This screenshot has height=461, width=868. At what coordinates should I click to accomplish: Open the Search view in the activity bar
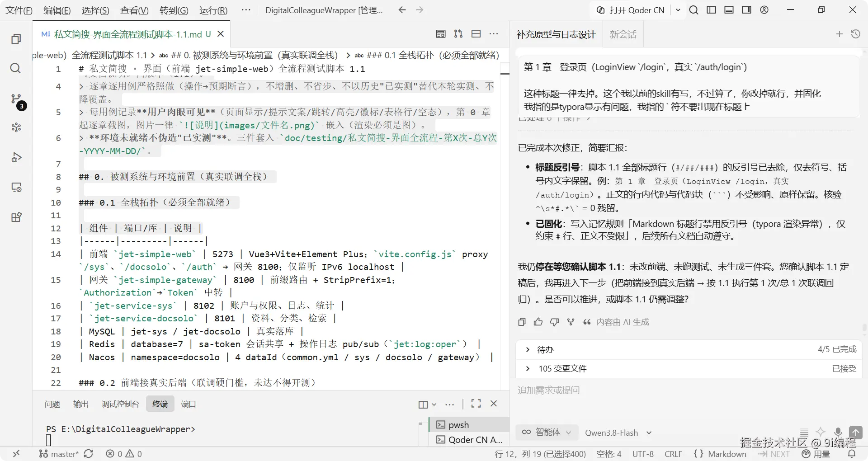click(15, 68)
